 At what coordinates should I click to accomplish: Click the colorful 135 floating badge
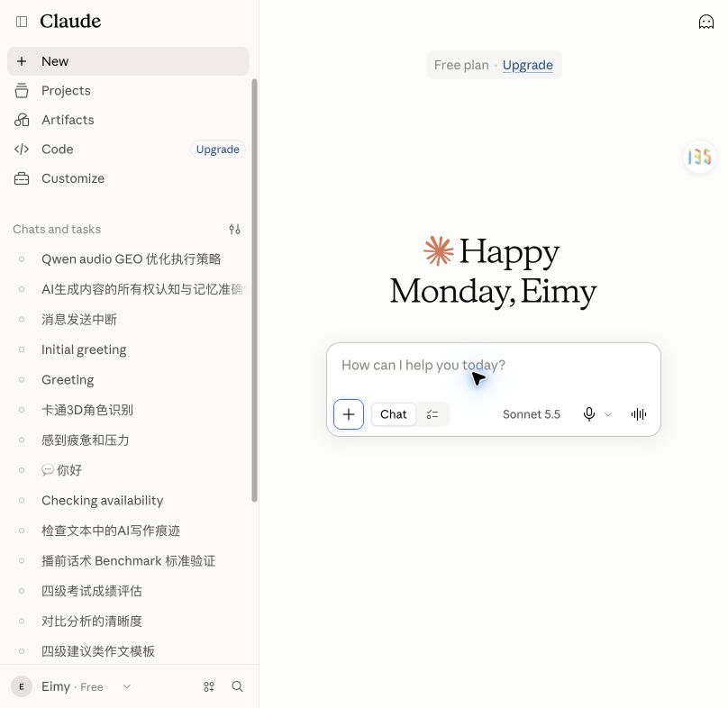(x=699, y=157)
